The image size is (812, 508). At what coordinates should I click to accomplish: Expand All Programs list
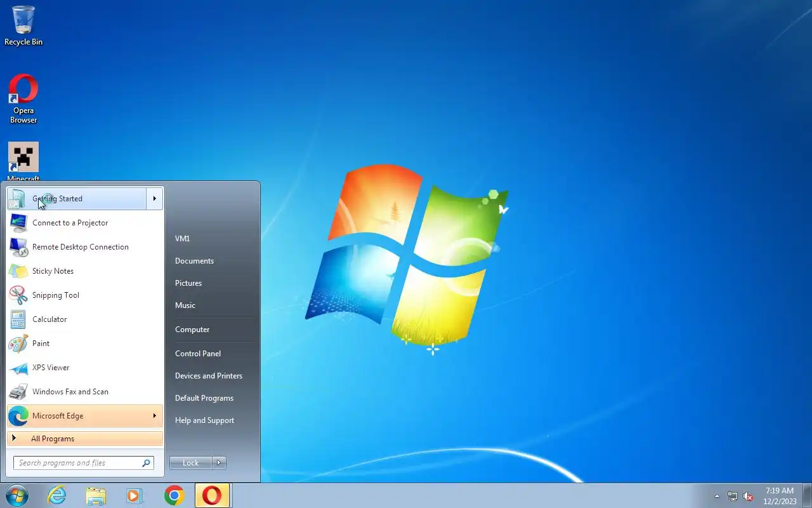[x=85, y=439]
